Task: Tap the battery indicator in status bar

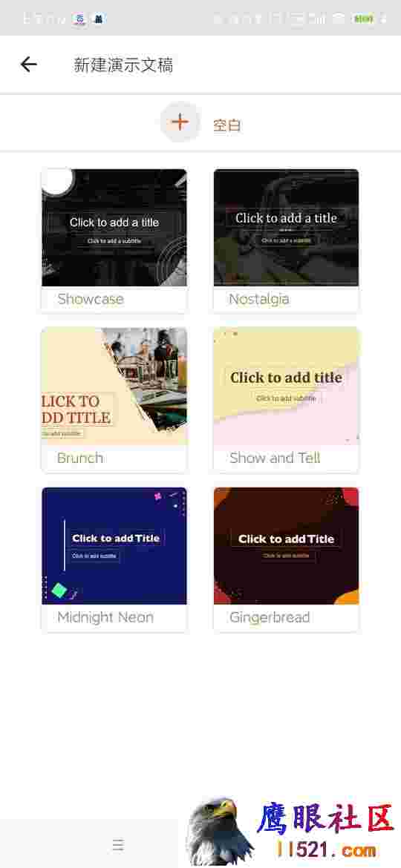Action: point(363,19)
